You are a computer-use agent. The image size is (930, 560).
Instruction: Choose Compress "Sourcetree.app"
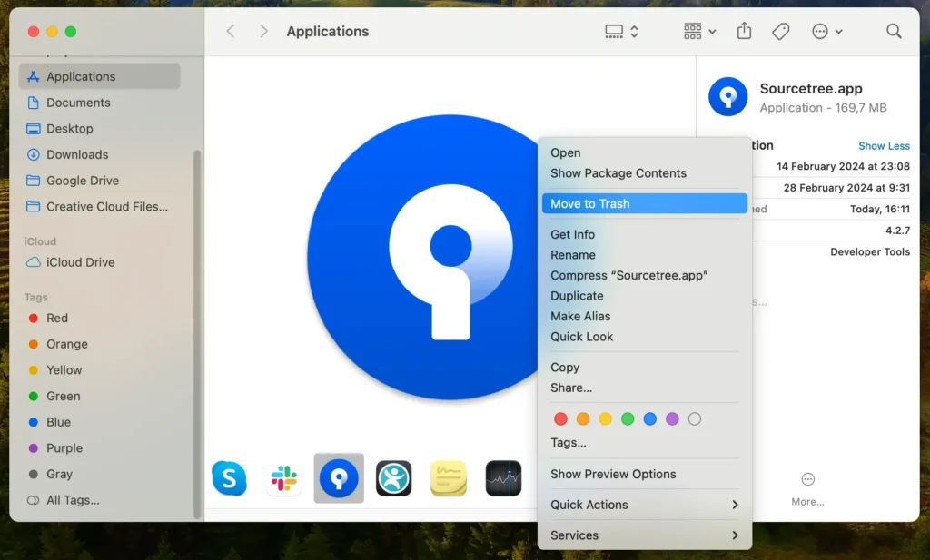click(x=645, y=276)
